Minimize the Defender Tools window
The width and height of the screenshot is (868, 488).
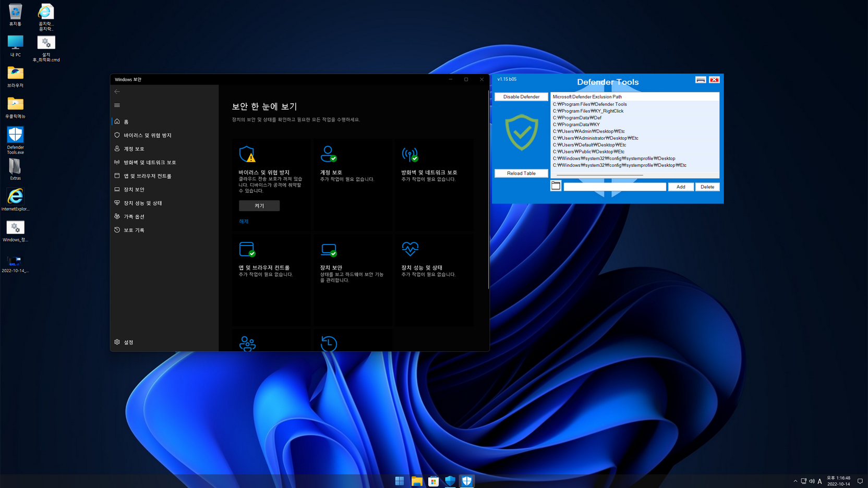click(x=701, y=80)
